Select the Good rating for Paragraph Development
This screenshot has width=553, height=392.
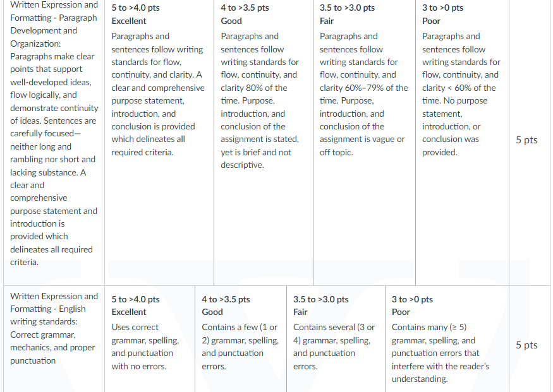click(x=264, y=143)
